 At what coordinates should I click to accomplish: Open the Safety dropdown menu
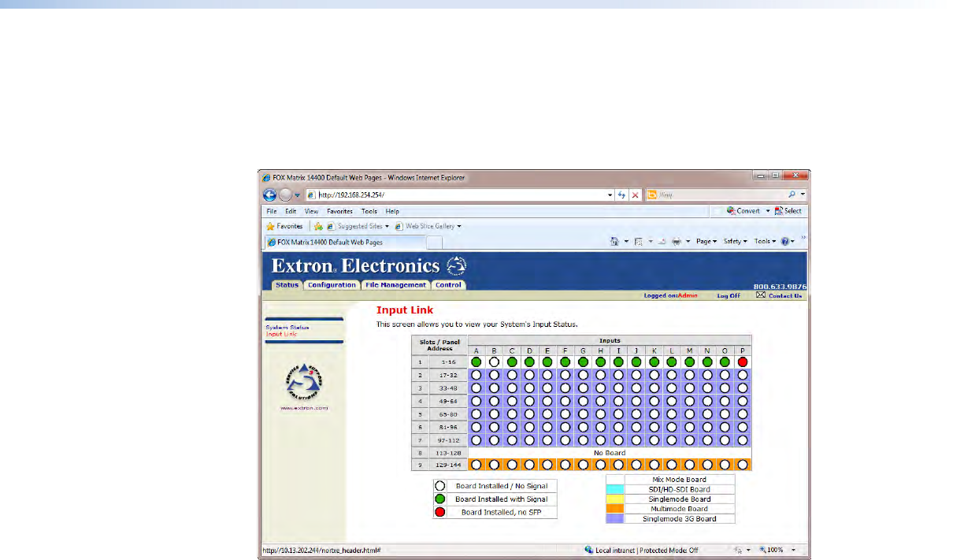(x=736, y=242)
